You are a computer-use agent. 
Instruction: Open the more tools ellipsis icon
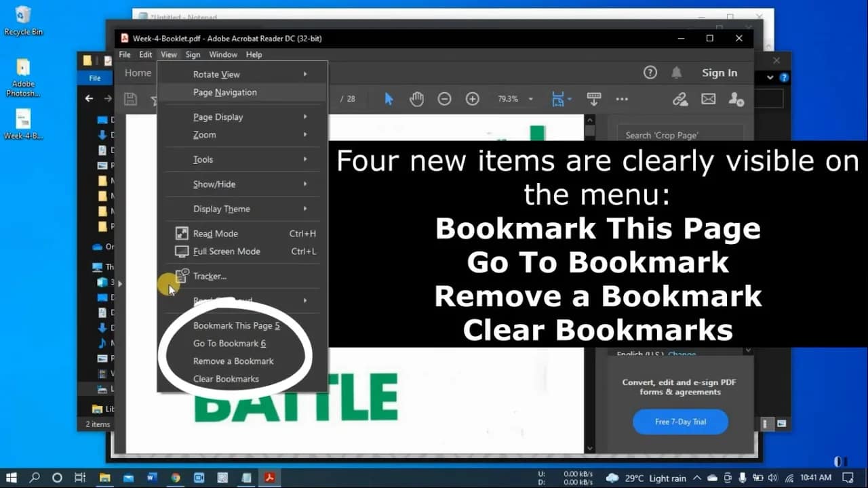[x=622, y=99]
